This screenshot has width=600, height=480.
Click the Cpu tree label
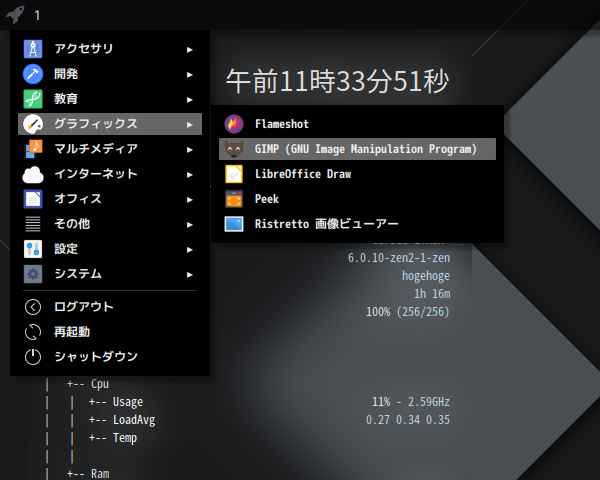pyautogui.click(x=100, y=384)
